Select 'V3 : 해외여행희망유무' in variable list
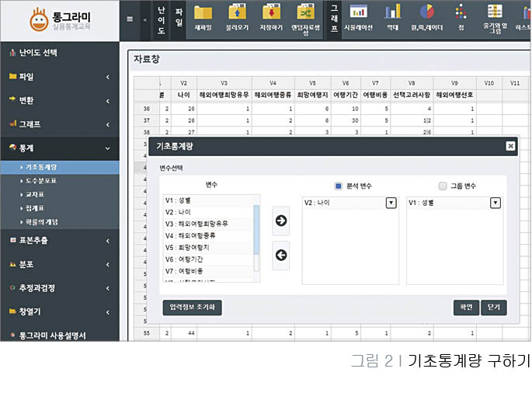This screenshot has width=532, height=393. click(x=208, y=224)
